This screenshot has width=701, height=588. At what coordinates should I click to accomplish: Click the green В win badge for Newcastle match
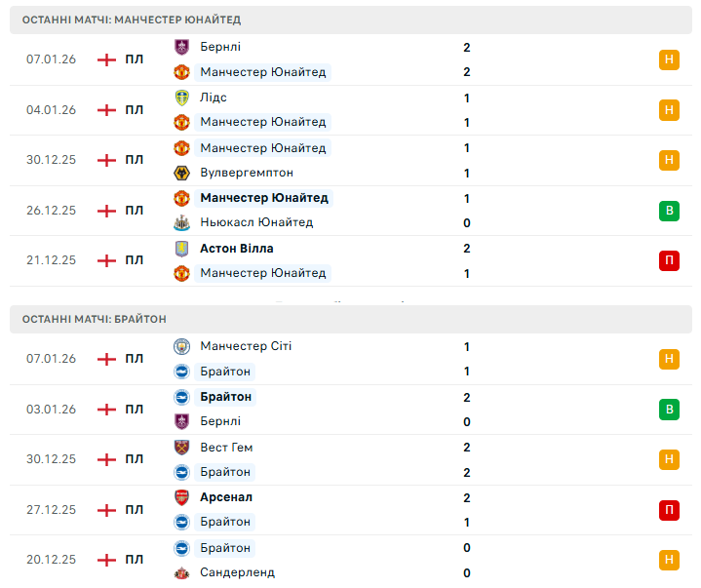(x=669, y=210)
